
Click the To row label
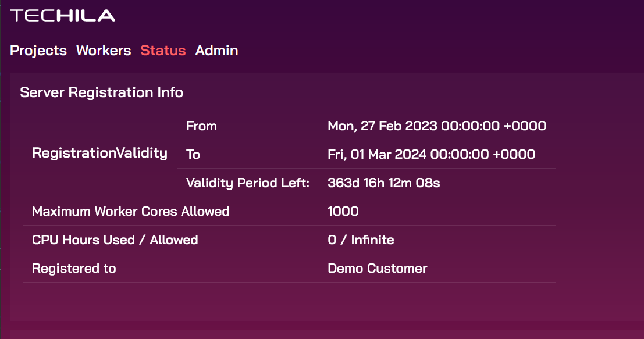(193, 154)
